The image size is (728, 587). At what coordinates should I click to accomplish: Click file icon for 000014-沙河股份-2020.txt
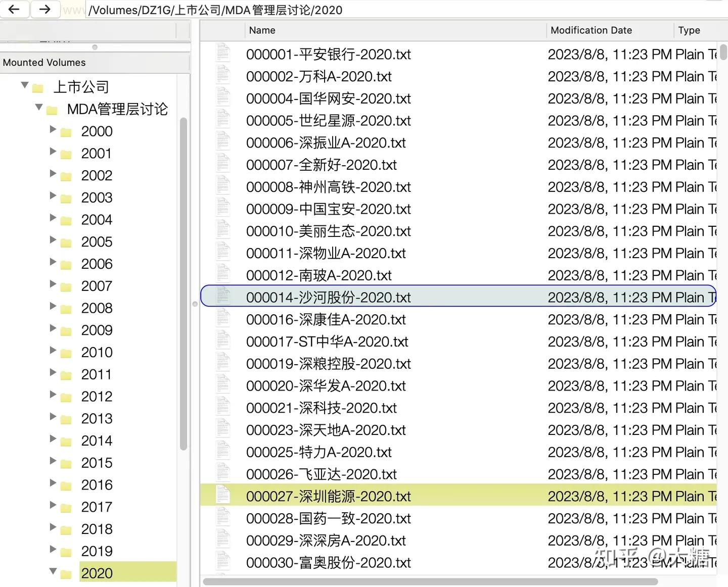pyautogui.click(x=223, y=296)
